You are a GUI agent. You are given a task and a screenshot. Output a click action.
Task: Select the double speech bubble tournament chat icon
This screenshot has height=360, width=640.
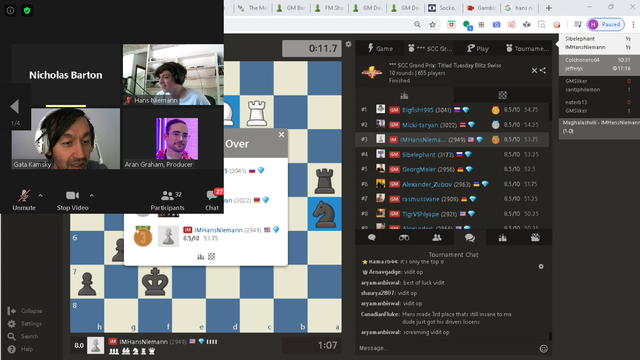click(470, 238)
